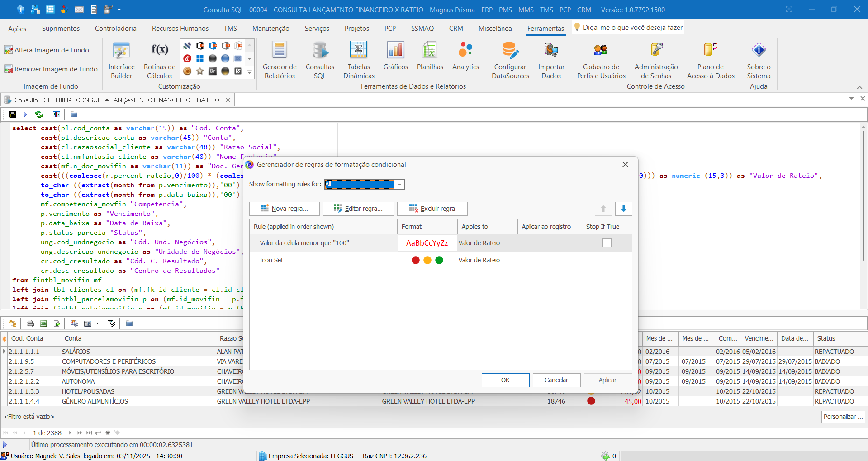
Task: Switch to Recursos Humanos ribbon tab
Action: (x=180, y=29)
